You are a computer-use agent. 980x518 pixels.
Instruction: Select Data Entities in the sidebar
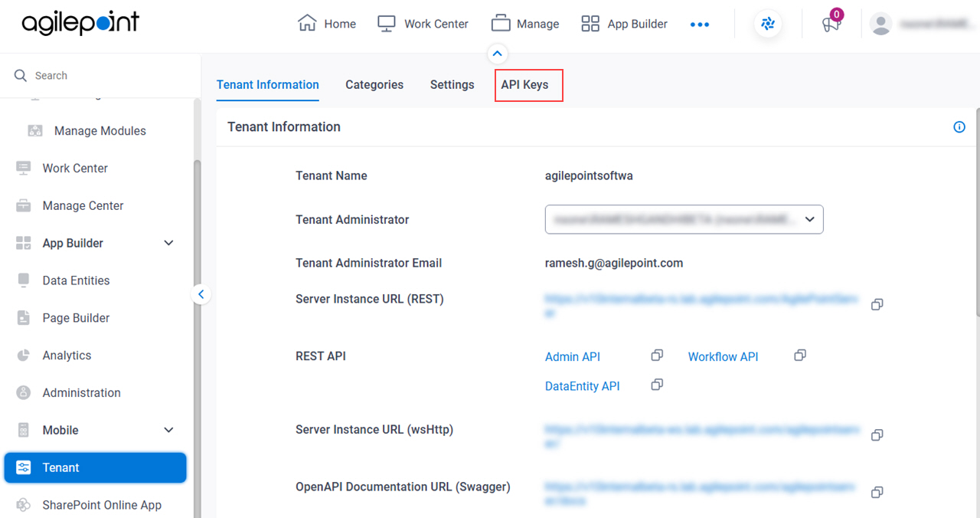(76, 280)
